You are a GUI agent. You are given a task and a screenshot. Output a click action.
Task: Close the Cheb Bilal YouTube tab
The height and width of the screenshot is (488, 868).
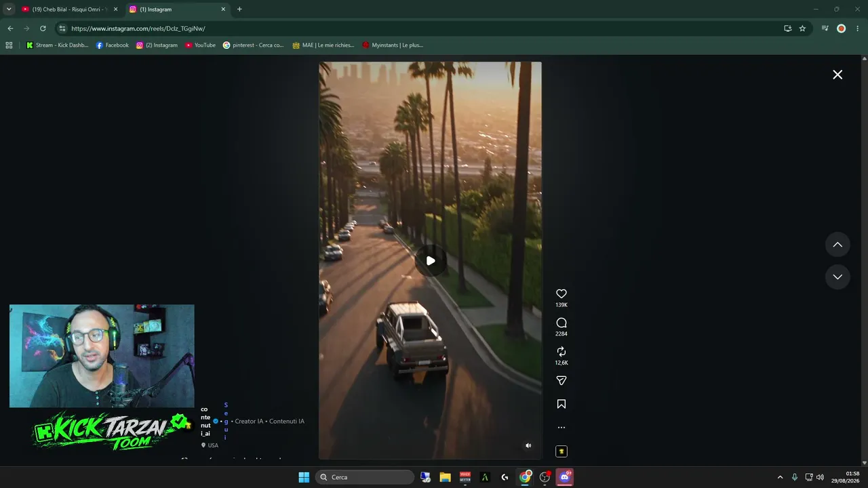click(x=115, y=9)
